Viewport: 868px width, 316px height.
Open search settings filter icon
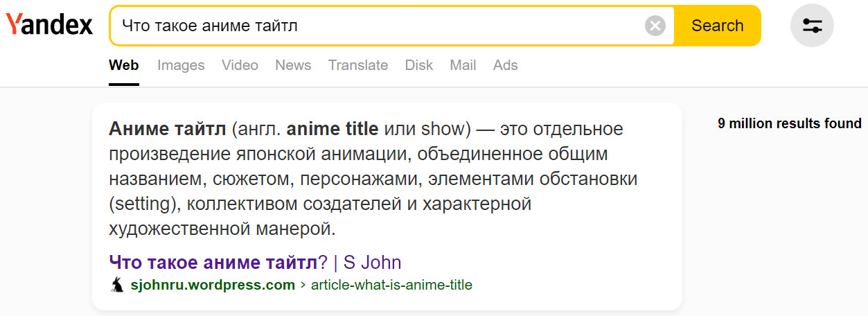tap(812, 26)
